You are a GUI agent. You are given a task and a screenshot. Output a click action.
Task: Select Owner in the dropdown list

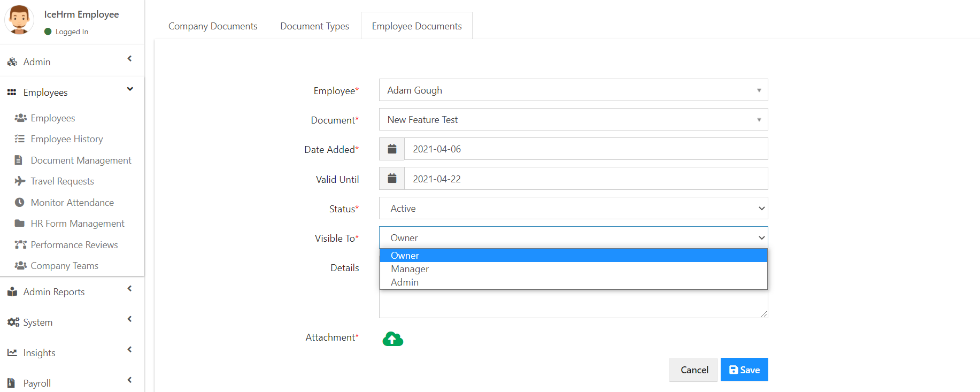[574, 256]
